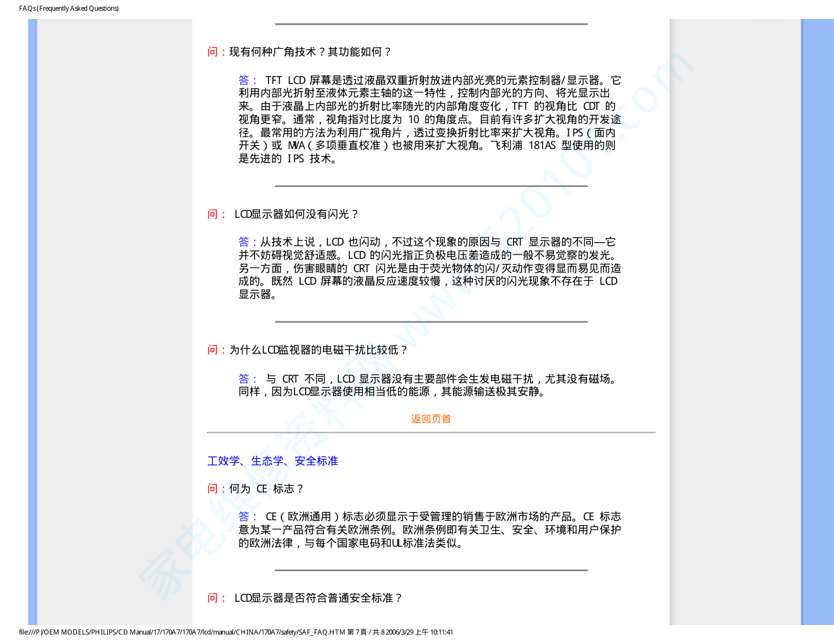This screenshot has height=644, width=834.
Task: Click the answer paragraph describing CE 欧洲通用 标志
Action: (430, 530)
